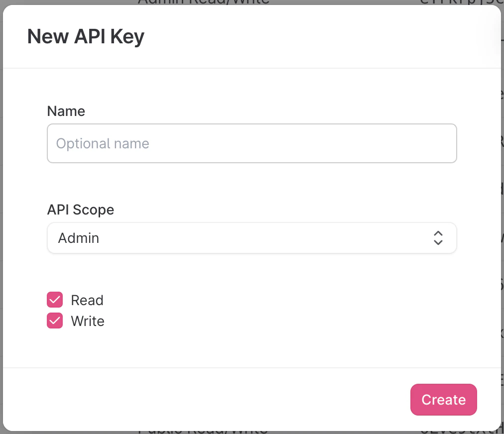Click the API Scope label

pyautogui.click(x=81, y=210)
